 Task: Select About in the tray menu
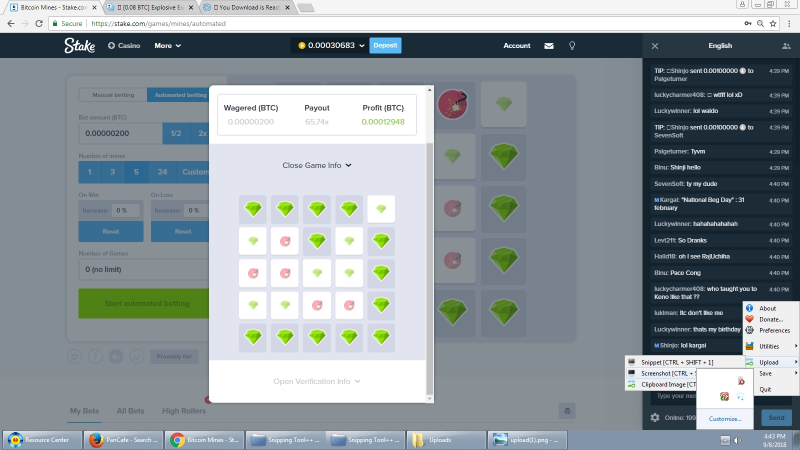point(772,308)
